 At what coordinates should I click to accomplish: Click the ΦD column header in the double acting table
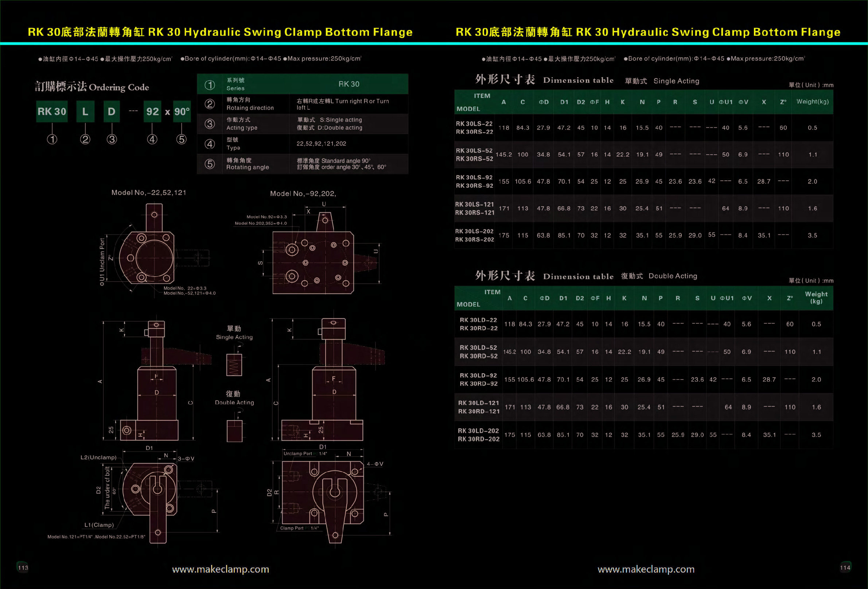click(544, 298)
